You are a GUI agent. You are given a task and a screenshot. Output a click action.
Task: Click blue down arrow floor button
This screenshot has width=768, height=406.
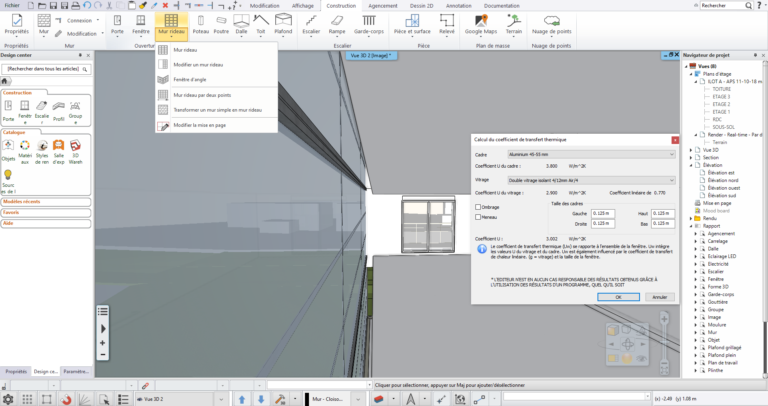(x=261, y=399)
